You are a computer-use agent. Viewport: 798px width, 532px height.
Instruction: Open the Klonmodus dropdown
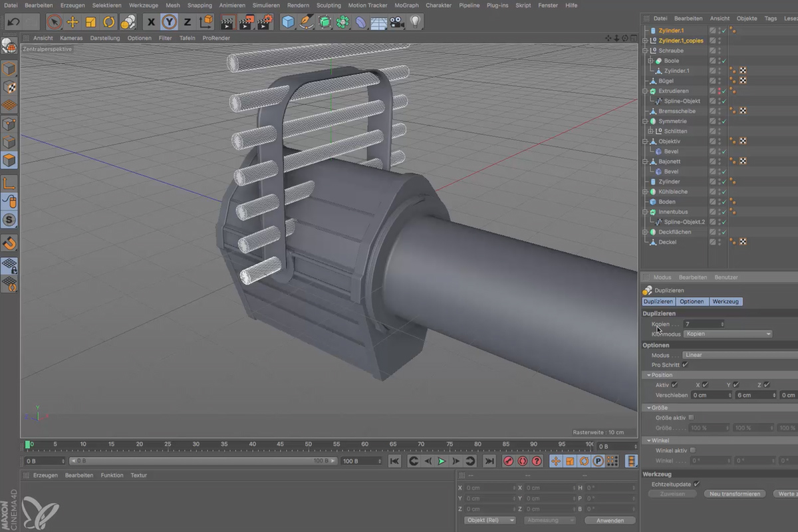(x=728, y=334)
